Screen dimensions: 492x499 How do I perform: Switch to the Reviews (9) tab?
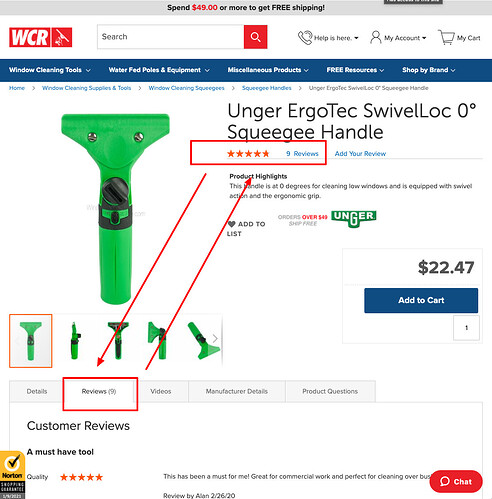coord(99,391)
